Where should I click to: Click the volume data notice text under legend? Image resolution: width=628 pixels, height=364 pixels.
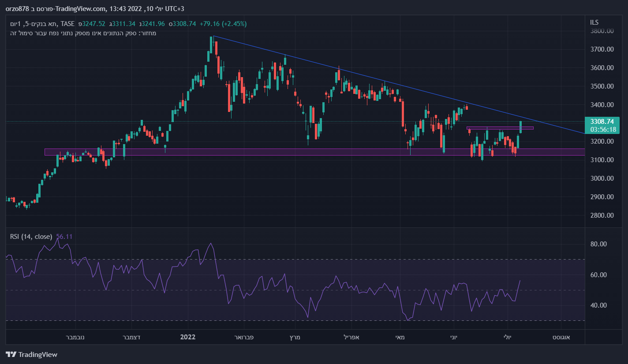tap(83, 33)
